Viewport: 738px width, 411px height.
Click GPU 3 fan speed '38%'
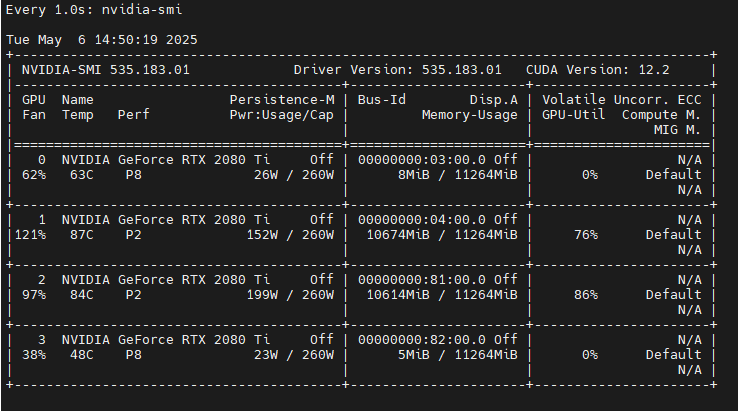(34, 355)
